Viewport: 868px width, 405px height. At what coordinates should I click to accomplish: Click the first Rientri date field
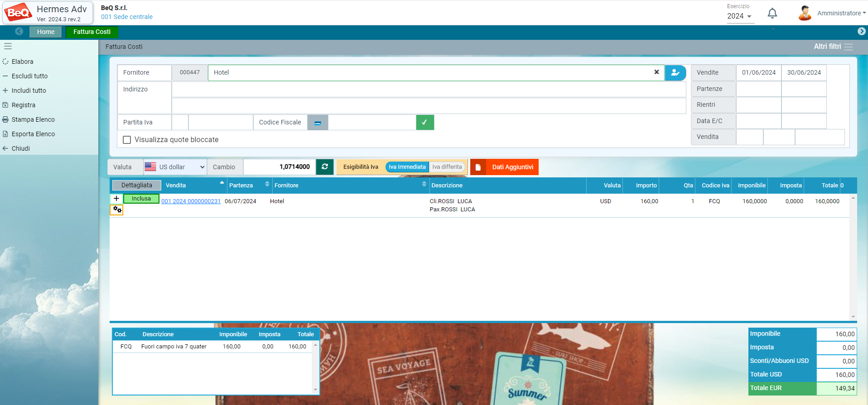tap(759, 105)
